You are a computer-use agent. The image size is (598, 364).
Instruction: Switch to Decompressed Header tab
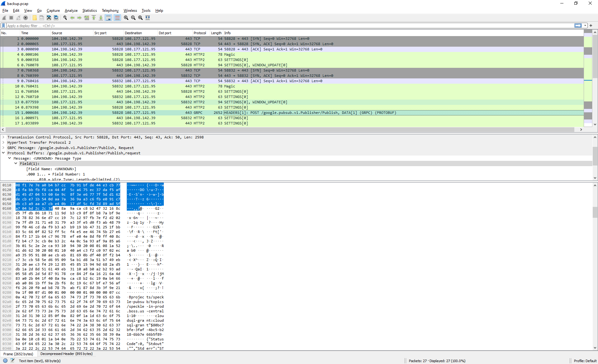(x=66, y=354)
